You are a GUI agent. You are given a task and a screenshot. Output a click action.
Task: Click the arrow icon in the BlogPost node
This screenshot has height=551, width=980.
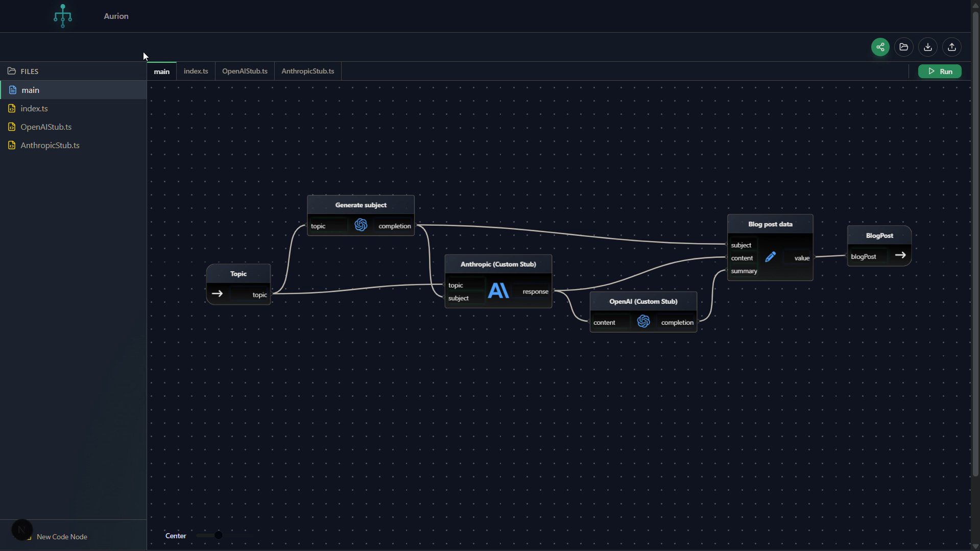(x=900, y=255)
